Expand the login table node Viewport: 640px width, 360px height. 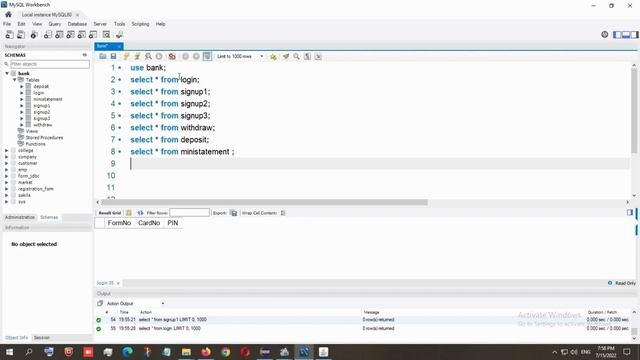coord(22,93)
